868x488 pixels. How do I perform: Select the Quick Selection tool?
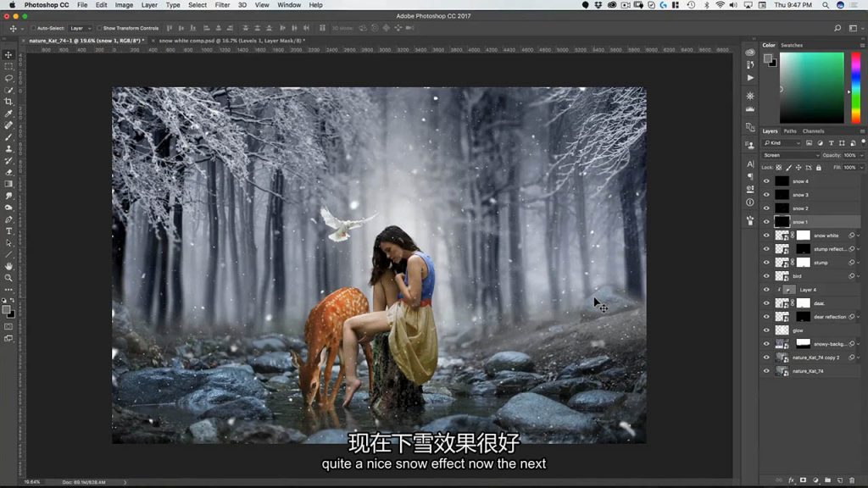[x=8, y=90]
